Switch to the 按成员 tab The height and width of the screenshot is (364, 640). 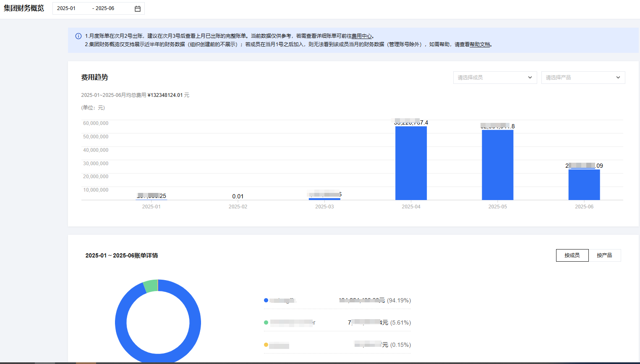[572, 255]
